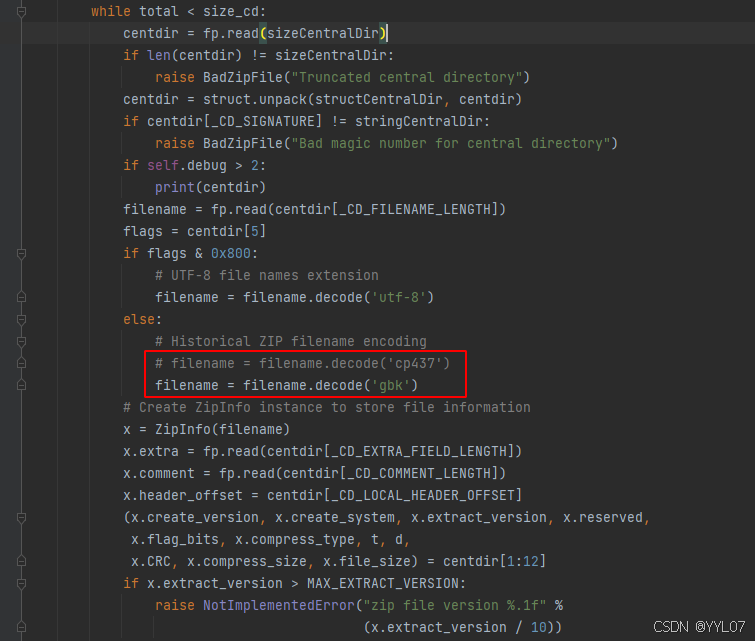Screen dimensions: 755x641
Task: Click the line 'if len(centdir) != sizeCentralDir:'
Action: (x=259, y=55)
